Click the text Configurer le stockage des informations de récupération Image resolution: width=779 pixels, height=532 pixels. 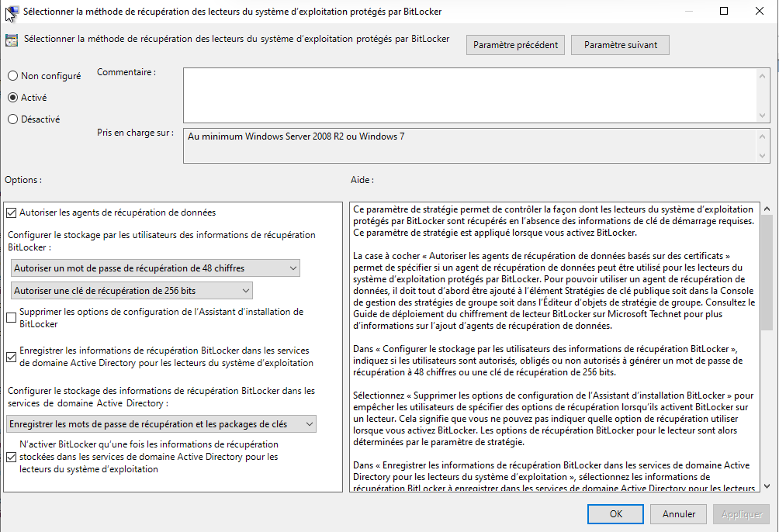[161, 397]
